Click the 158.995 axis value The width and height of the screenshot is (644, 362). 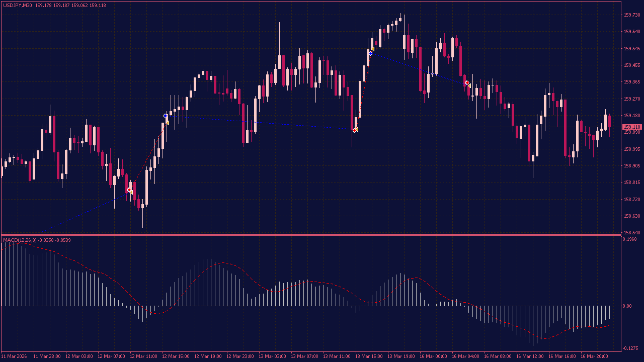(631, 149)
